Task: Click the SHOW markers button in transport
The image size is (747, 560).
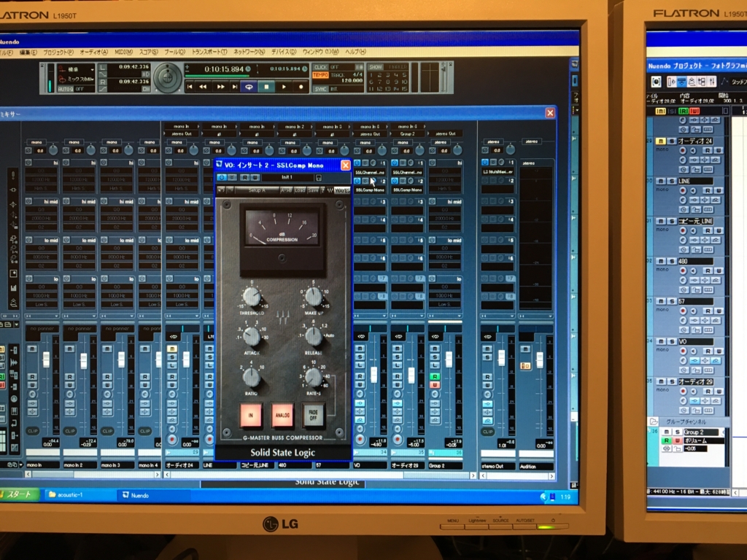Action: [376, 67]
